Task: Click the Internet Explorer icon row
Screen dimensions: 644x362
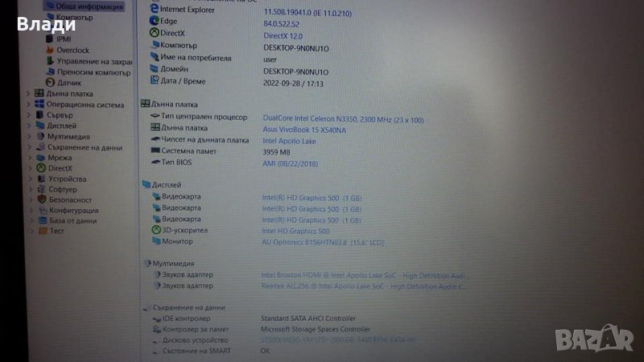Action: [x=155, y=8]
